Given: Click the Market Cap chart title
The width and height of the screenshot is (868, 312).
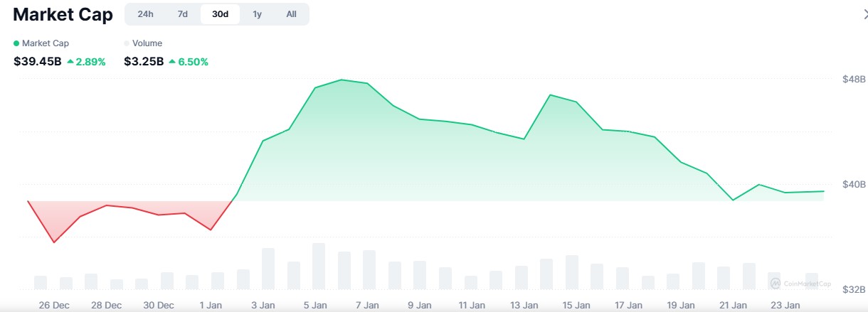Looking at the screenshot, I should (x=63, y=15).
